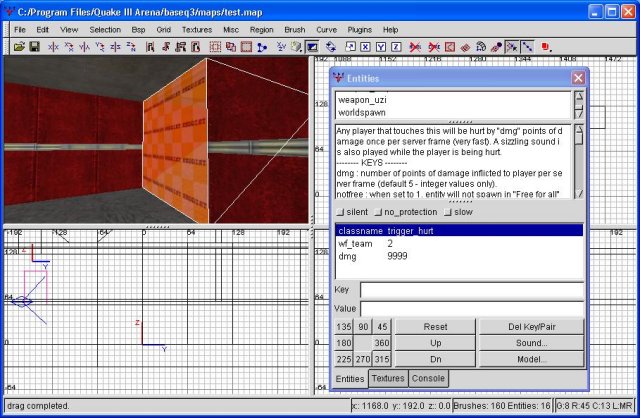Toggle patch drill-down row selection

click(x=527, y=47)
